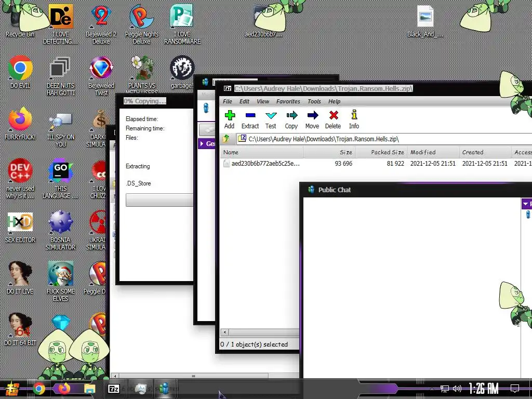Open the GoLand THIS LANGUAGE icon

pos(60,178)
